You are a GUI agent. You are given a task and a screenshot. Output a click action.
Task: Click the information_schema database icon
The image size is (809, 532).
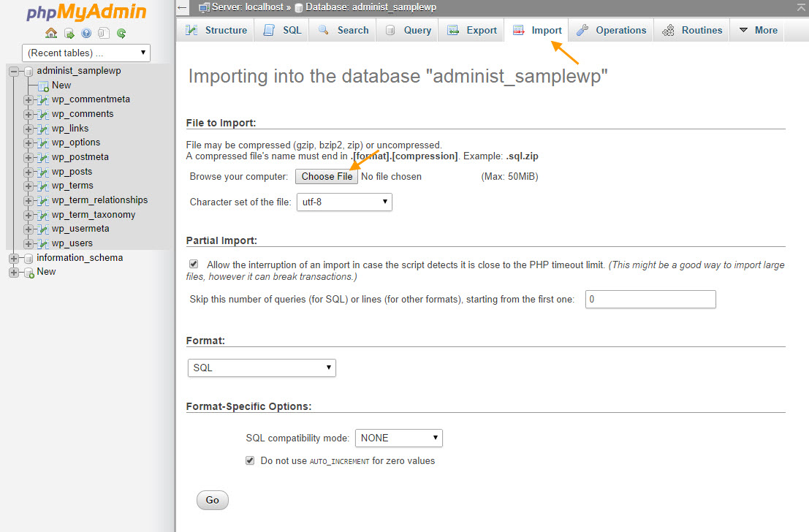[29, 258]
